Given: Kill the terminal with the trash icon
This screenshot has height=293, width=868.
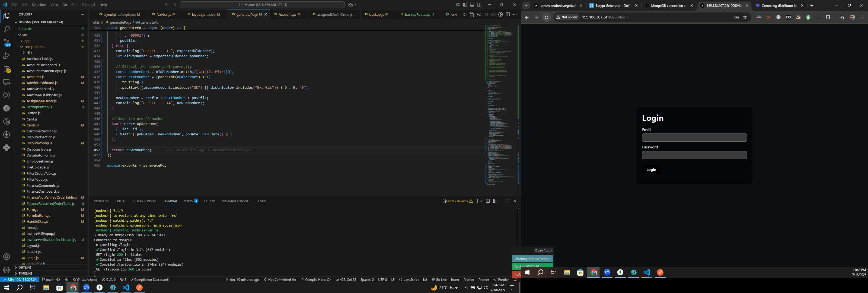Looking at the screenshot, I should tap(494, 201).
